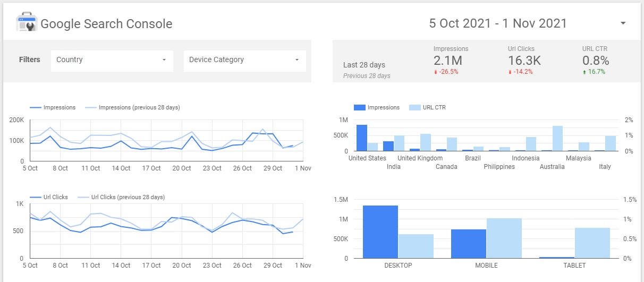This screenshot has width=644, height=282.
Task: Click the DESKTOP impressions bar
Action: click(x=380, y=232)
